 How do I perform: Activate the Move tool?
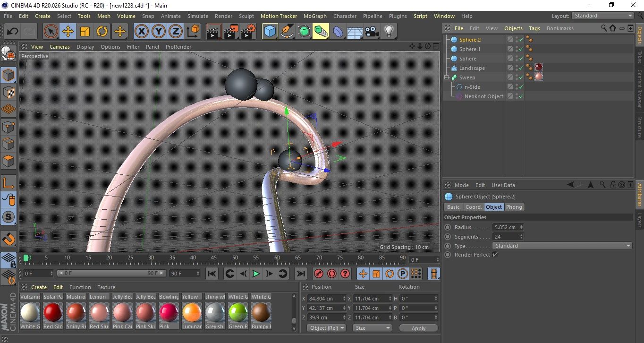pos(68,32)
